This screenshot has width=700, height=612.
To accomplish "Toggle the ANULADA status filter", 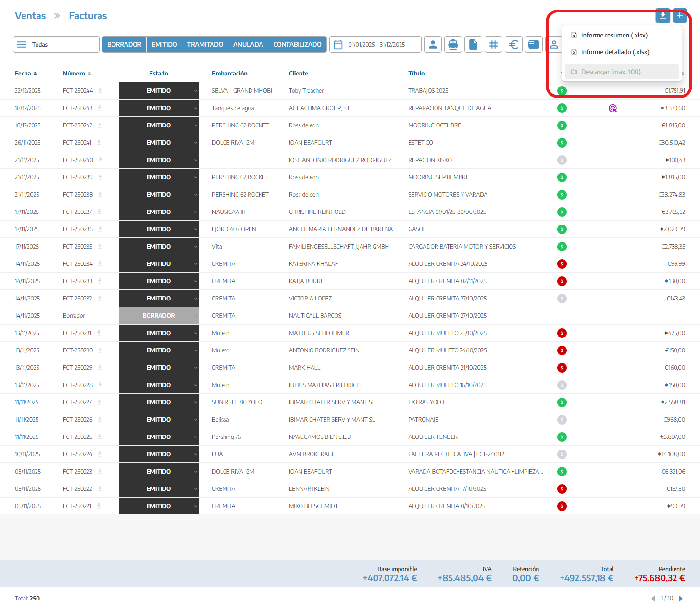I will coord(248,45).
